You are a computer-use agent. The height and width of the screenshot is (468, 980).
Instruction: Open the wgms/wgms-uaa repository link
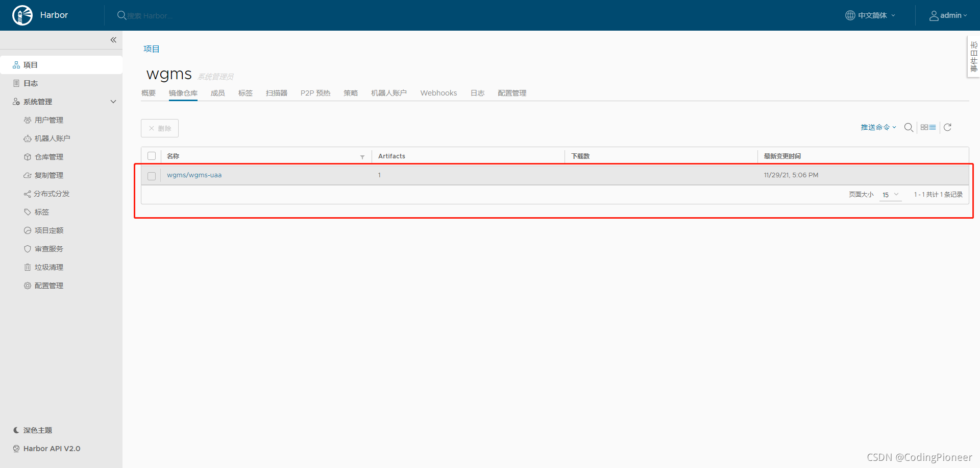coord(194,175)
